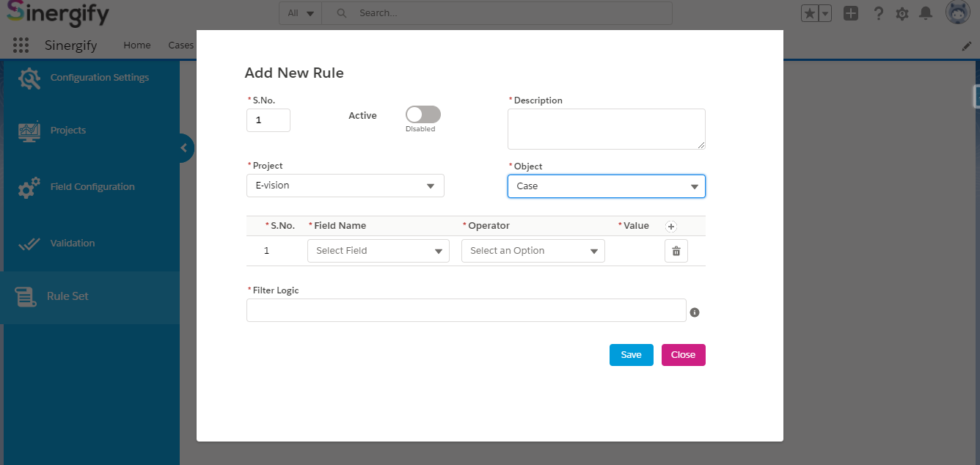This screenshot has width=980, height=465.
Task: Switch to the Home tab
Action: tap(136, 45)
